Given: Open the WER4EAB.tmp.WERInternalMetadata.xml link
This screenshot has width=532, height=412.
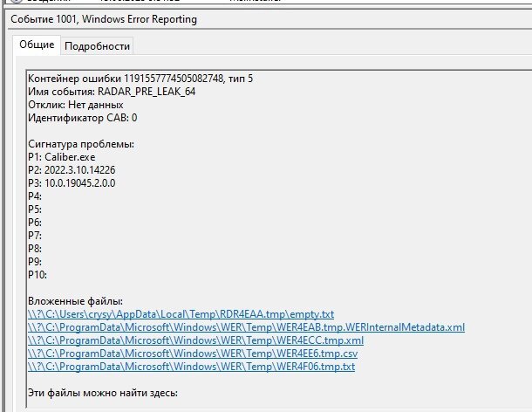Looking at the screenshot, I should click(246, 327).
